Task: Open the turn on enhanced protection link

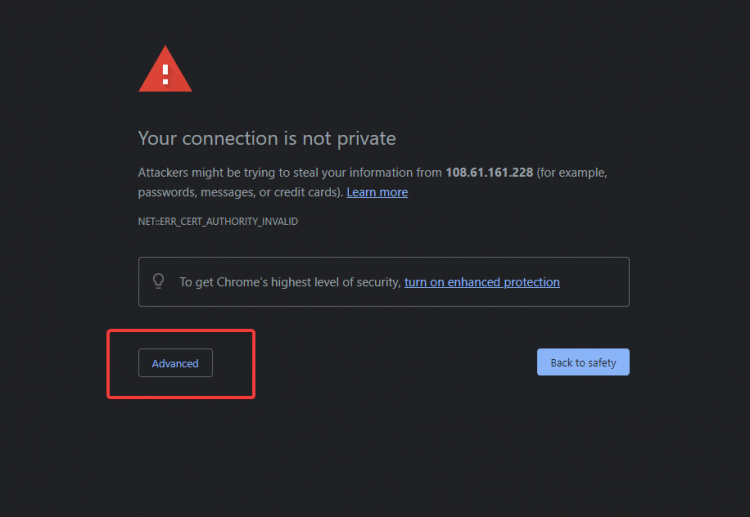Action: coord(482,282)
